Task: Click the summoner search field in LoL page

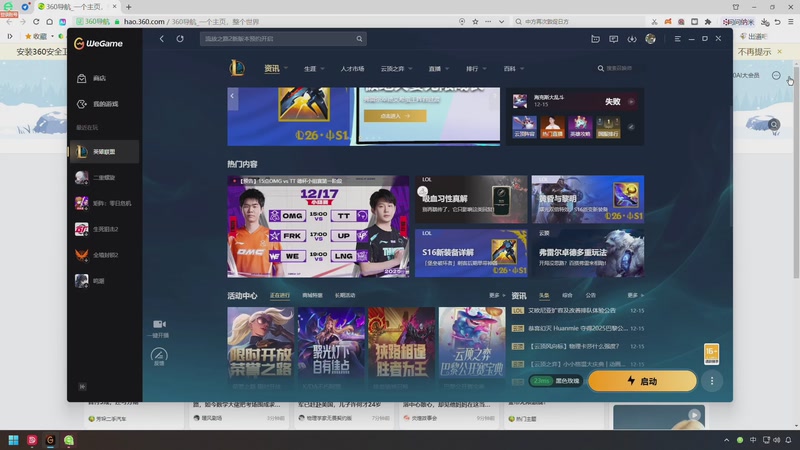Action: point(618,68)
